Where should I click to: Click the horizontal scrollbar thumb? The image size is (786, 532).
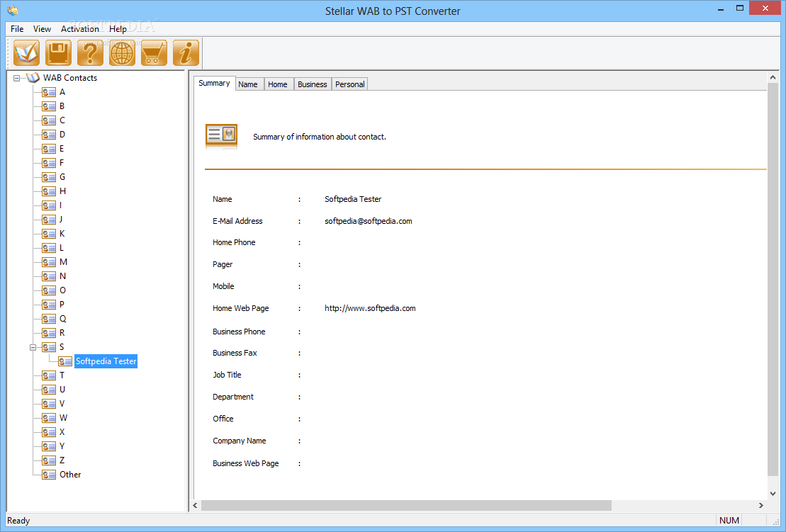coord(406,506)
